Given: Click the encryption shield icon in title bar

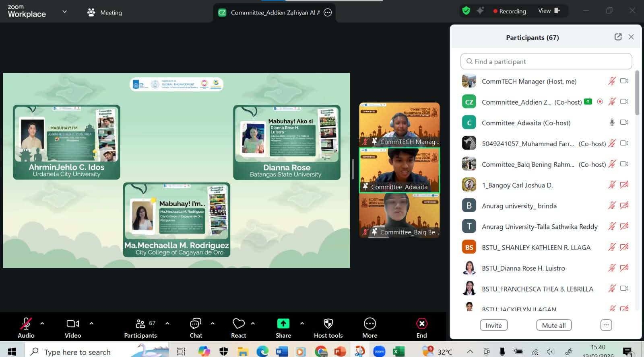Looking at the screenshot, I should coord(466,11).
